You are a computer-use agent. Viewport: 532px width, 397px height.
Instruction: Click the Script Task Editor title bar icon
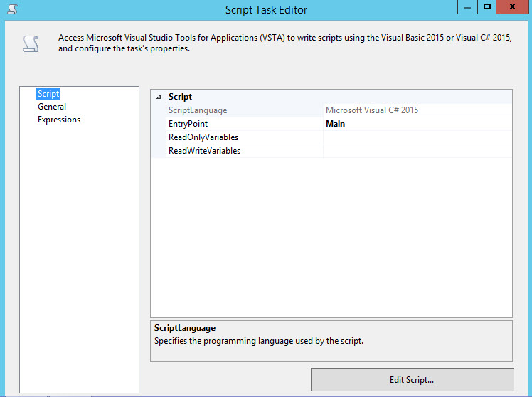(13, 9)
